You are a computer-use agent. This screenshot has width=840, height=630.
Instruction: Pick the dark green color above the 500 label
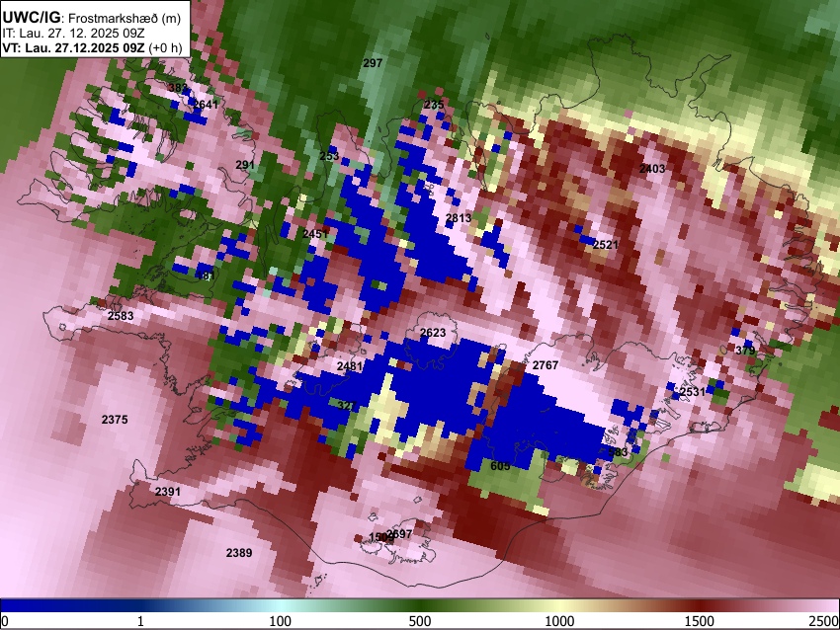pos(420,606)
